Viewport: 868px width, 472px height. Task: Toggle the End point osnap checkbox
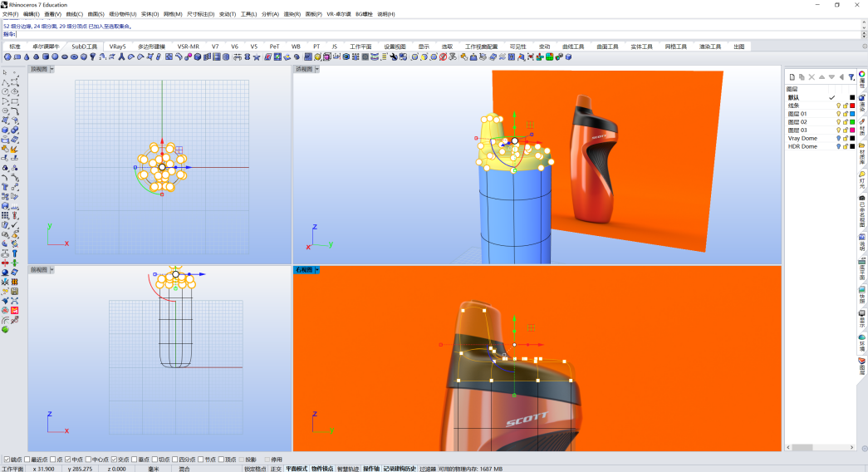(x=7, y=460)
